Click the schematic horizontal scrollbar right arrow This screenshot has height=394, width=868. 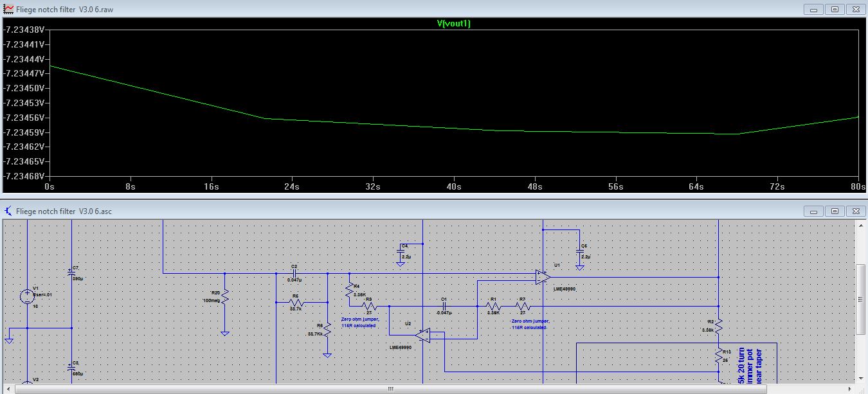(x=849, y=388)
